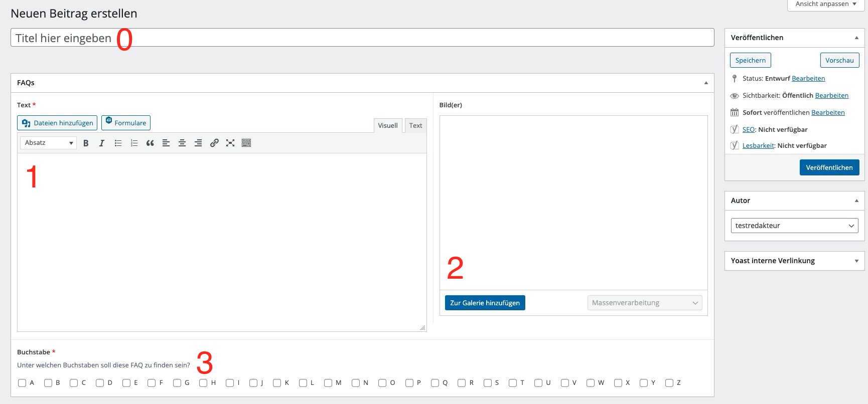The width and height of the screenshot is (868, 404).
Task: Enable distraction-free fullscreen mode
Action: (230, 143)
